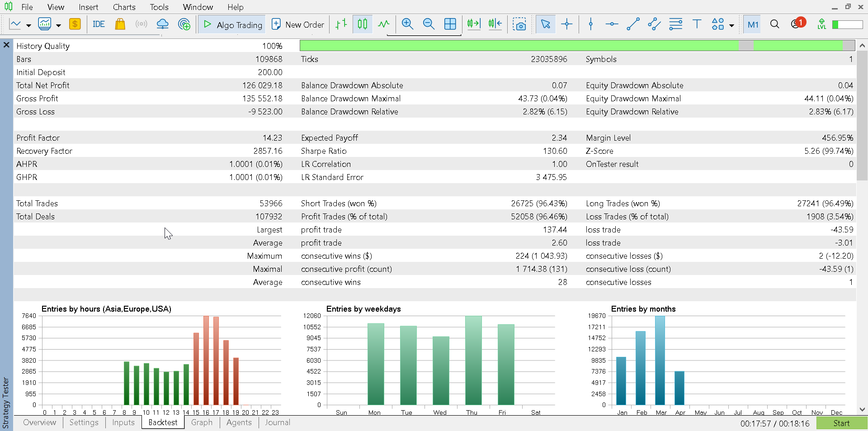Draw a horizontal line object
Image resolution: width=868 pixels, height=431 pixels.
point(612,24)
